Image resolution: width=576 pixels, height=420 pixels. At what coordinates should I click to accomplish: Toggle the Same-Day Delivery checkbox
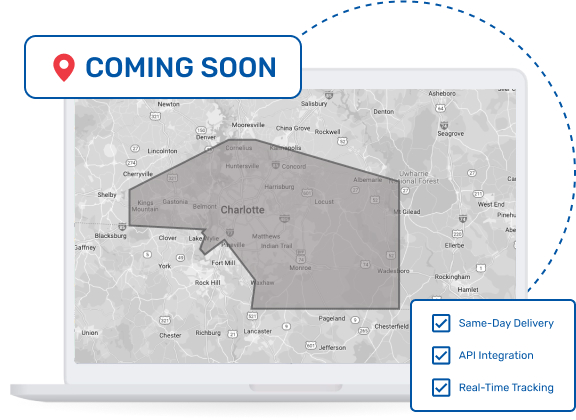tap(441, 323)
